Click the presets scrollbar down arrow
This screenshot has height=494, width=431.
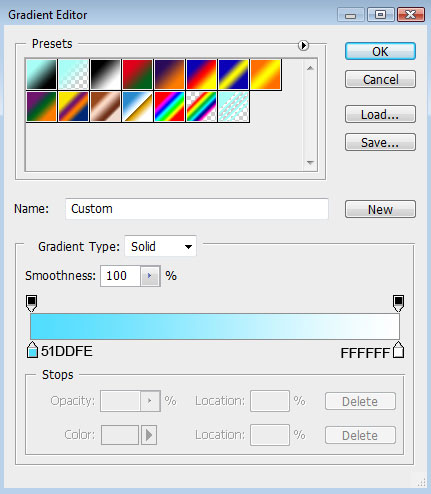[310, 163]
